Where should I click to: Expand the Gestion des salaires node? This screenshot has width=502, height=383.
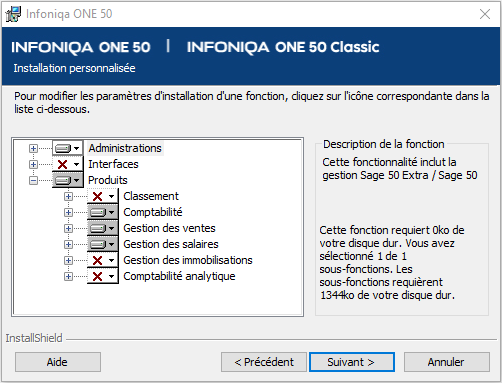point(68,244)
